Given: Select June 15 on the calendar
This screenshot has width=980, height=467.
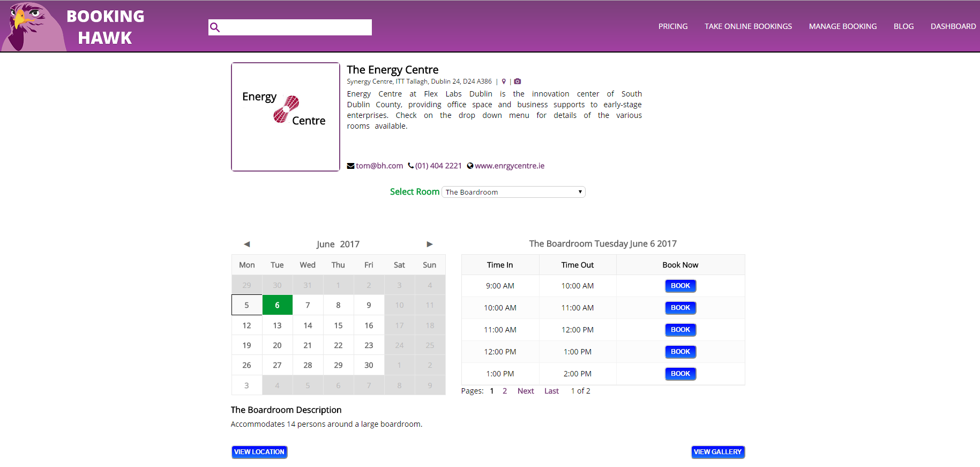Looking at the screenshot, I should (x=339, y=325).
